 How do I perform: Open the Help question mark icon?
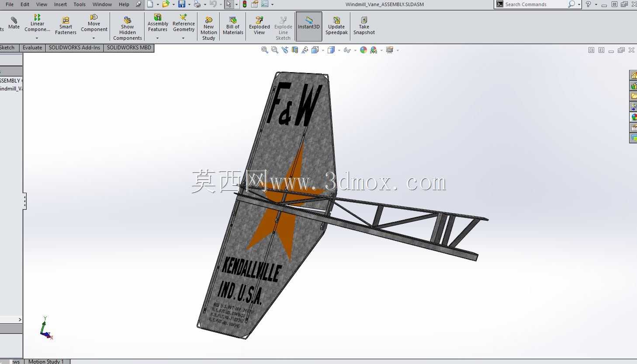589,4
